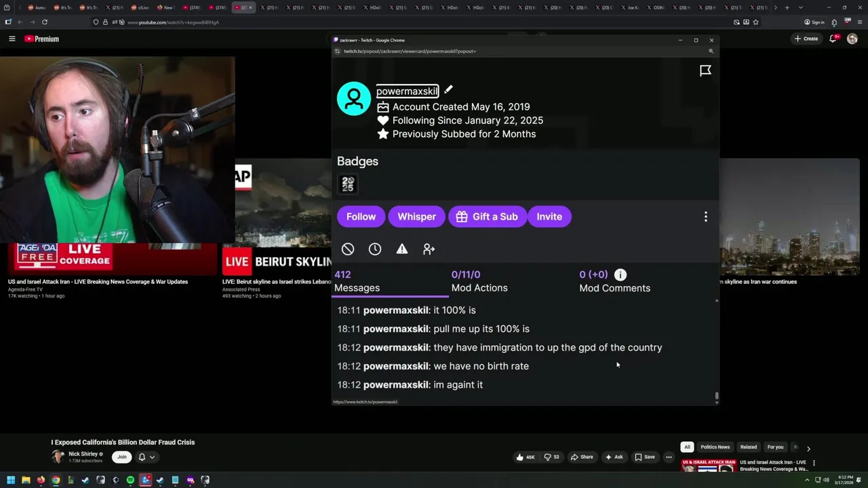Click the browser reload button
Viewport: 868px width, 488px height.
pyautogui.click(x=45, y=22)
